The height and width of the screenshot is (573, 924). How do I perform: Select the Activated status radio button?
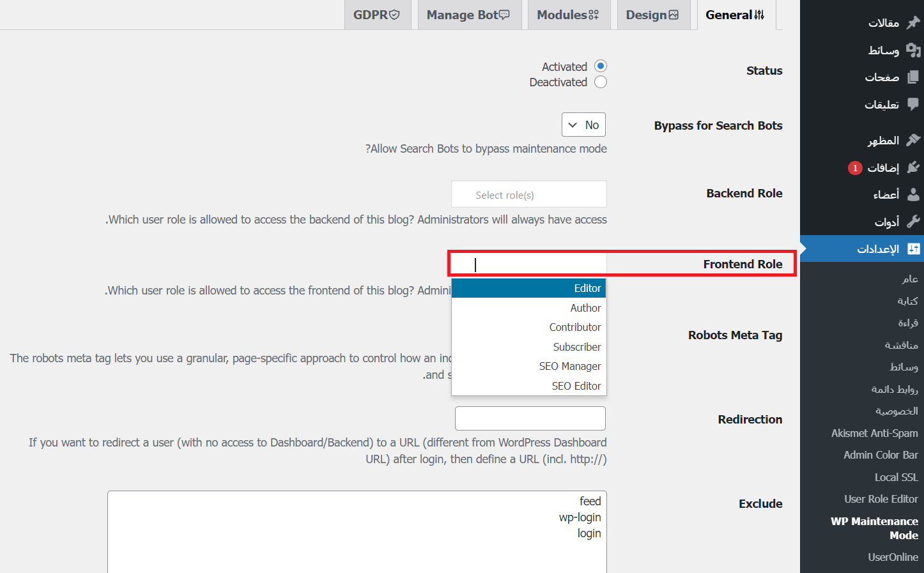coord(600,66)
